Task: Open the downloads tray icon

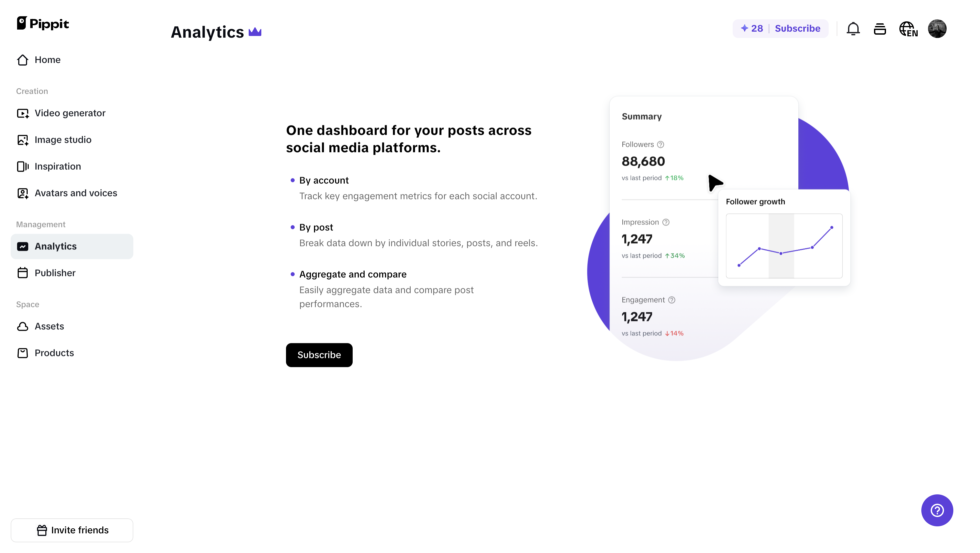Action: pos(880,29)
